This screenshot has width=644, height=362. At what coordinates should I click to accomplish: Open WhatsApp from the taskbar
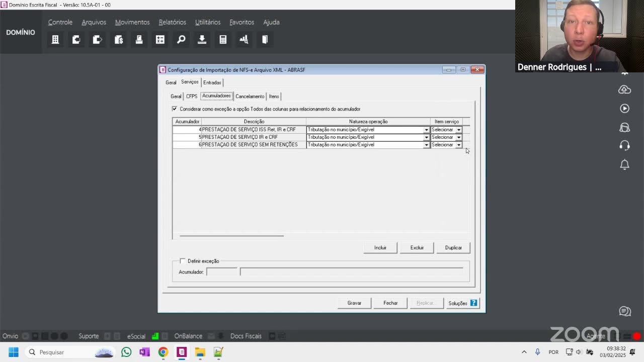[126, 352]
